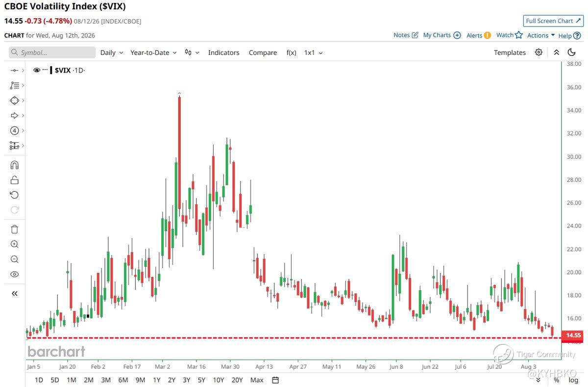The height and width of the screenshot is (387, 588).
Task: Hide the $VIX series using legend eye
Action: coord(37,70)
